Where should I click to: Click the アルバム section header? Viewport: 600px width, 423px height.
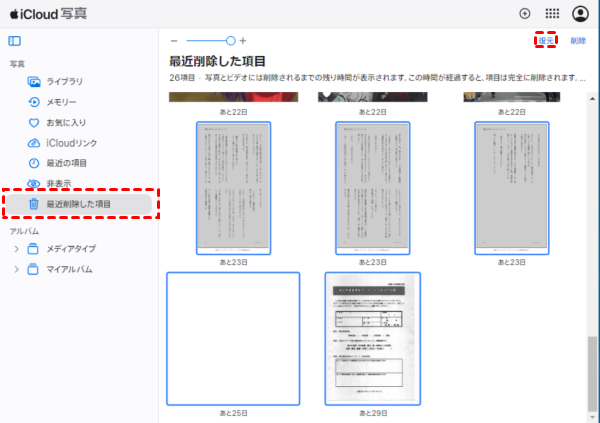tap(24, 231)
